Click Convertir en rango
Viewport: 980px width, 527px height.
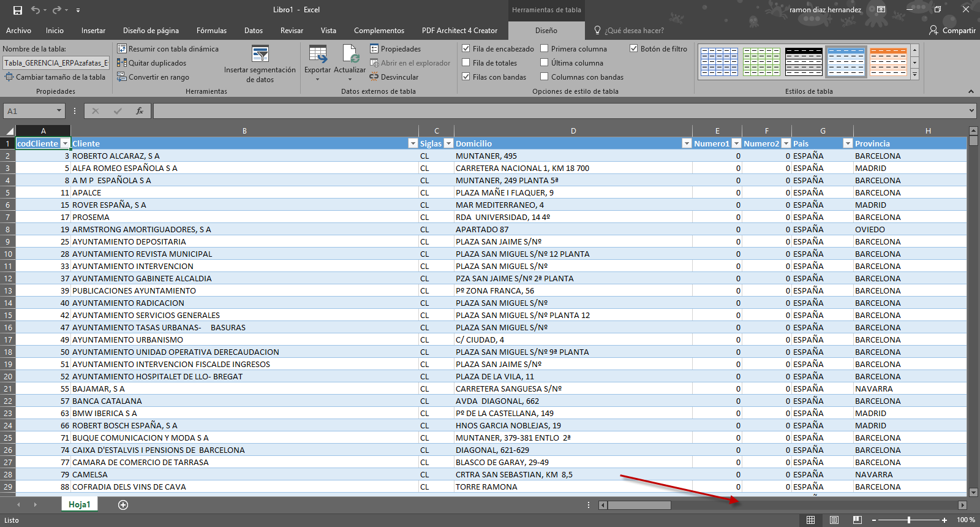pyautogui.click(x=153, y=77)
